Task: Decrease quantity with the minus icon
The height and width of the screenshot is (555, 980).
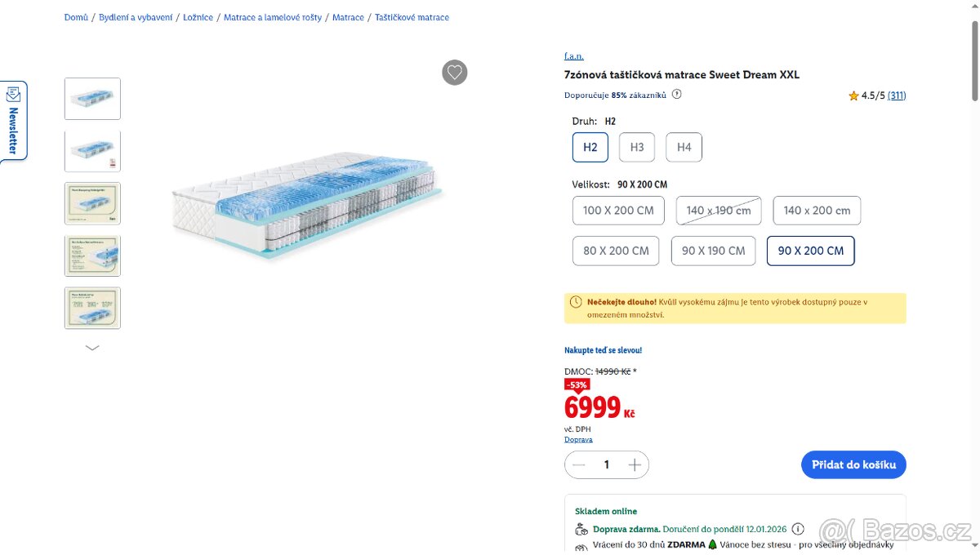Action: (579, 464)
